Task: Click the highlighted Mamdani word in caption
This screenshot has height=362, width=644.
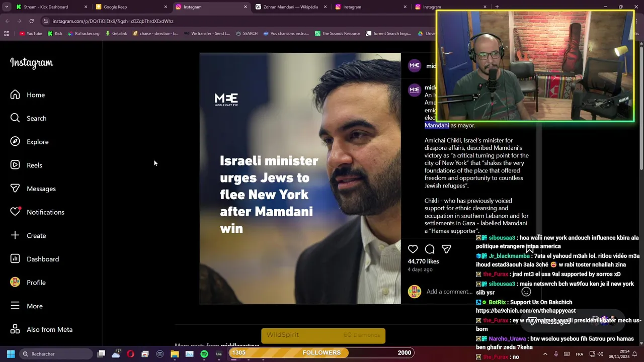Action: pyautogui.click(x=437, y=125)
